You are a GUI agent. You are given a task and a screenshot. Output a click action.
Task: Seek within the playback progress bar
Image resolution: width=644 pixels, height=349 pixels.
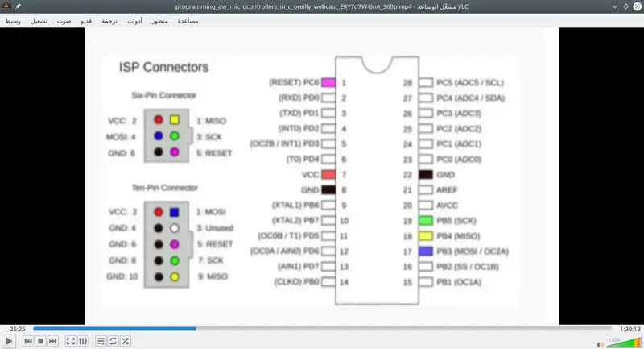point(322,329)
